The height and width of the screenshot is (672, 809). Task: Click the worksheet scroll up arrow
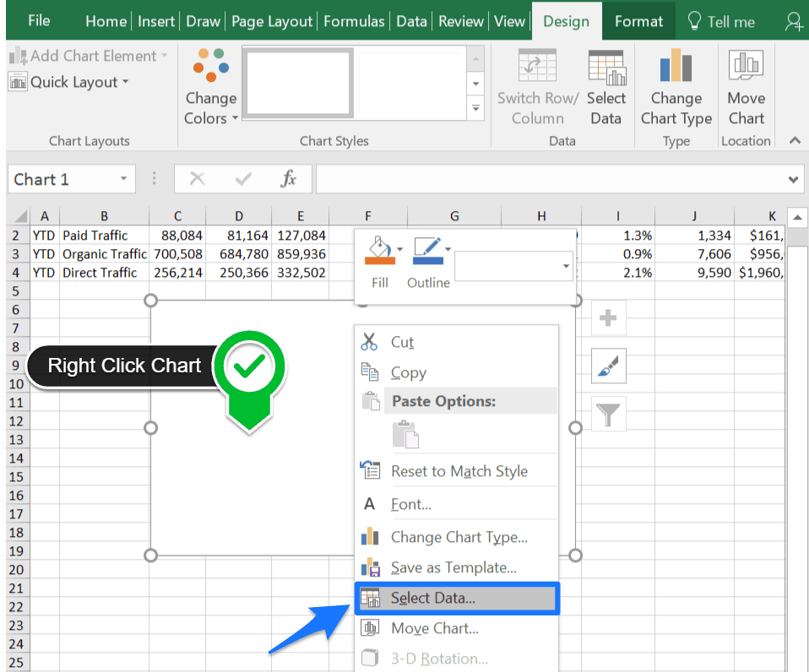[797, 217]
